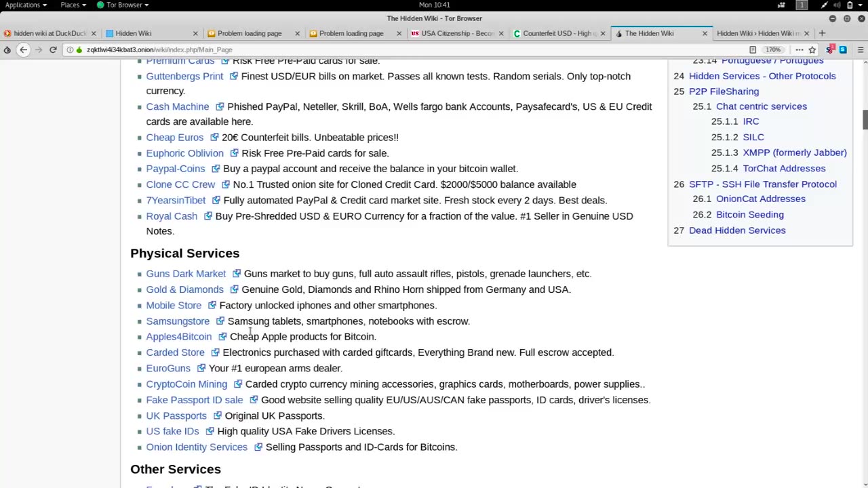Click the Tor onion security icon in toolbar
This screenshot has width=868, height=488.
pos(7,49)
